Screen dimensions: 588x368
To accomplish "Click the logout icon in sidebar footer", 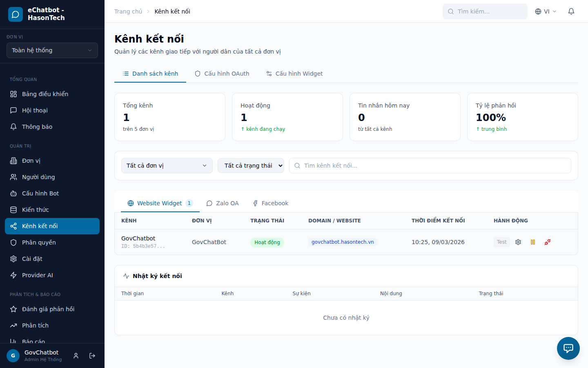I will (x=92, y=356).
